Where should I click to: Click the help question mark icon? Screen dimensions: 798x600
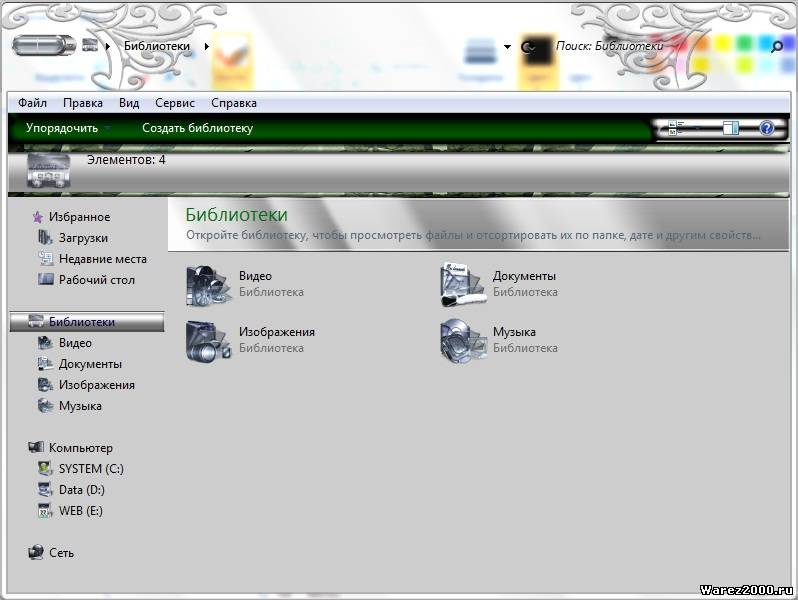click(x=767, y=128)
